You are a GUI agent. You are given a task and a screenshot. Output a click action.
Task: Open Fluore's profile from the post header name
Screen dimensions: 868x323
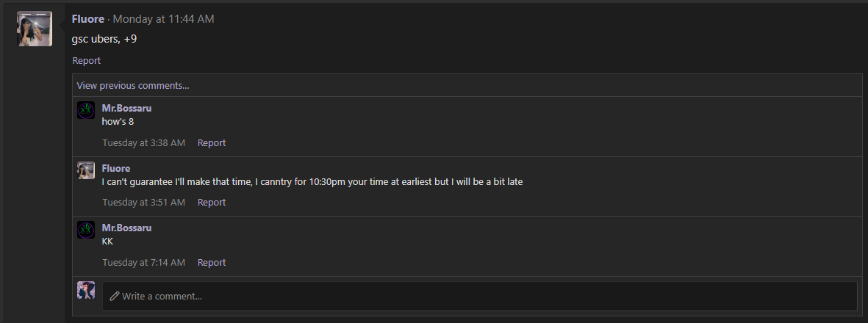(87, 19)
